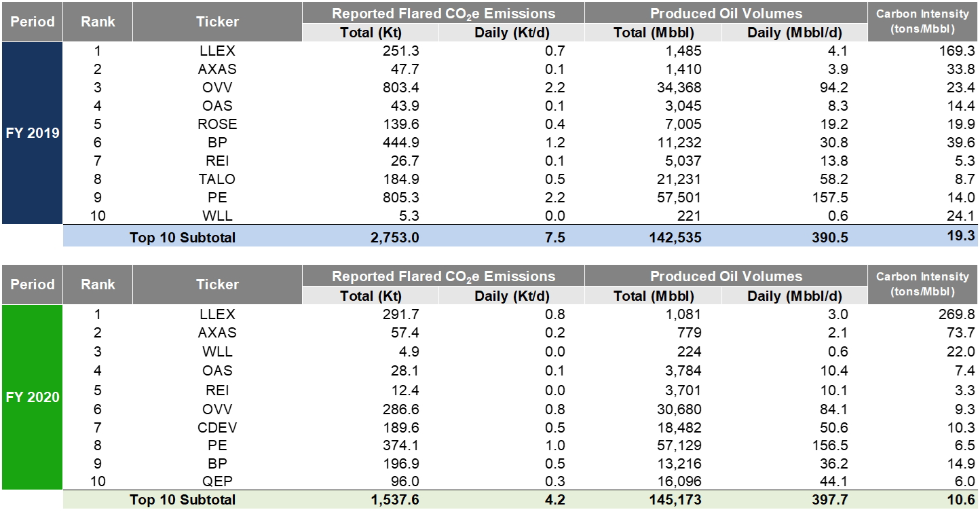Click the TALO ticker cell
Image resolution: width=980 pixels, height=512 pixels.
pyautogui.click(x=217, y=179)
